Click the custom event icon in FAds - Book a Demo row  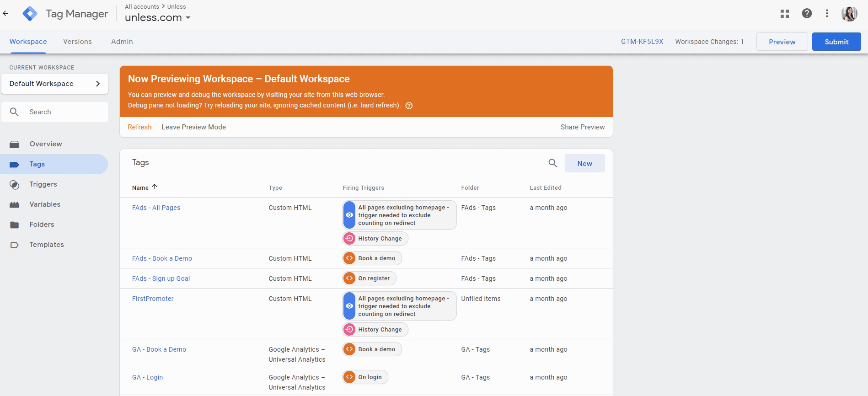point(349,258)
